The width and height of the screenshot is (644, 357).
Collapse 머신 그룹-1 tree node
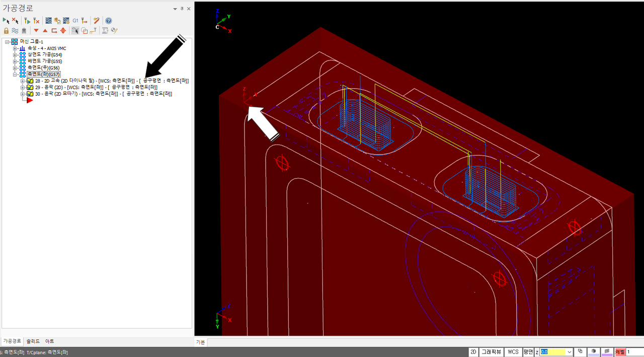pyautogui.click(x=7, y=42)
